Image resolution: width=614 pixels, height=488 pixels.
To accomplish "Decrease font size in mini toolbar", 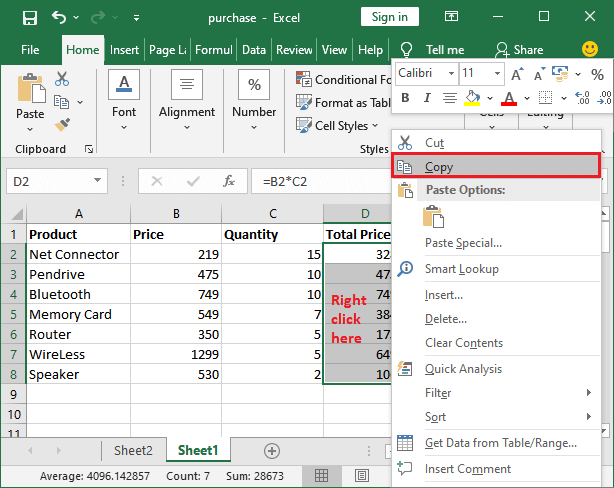I will click(539, 74).
